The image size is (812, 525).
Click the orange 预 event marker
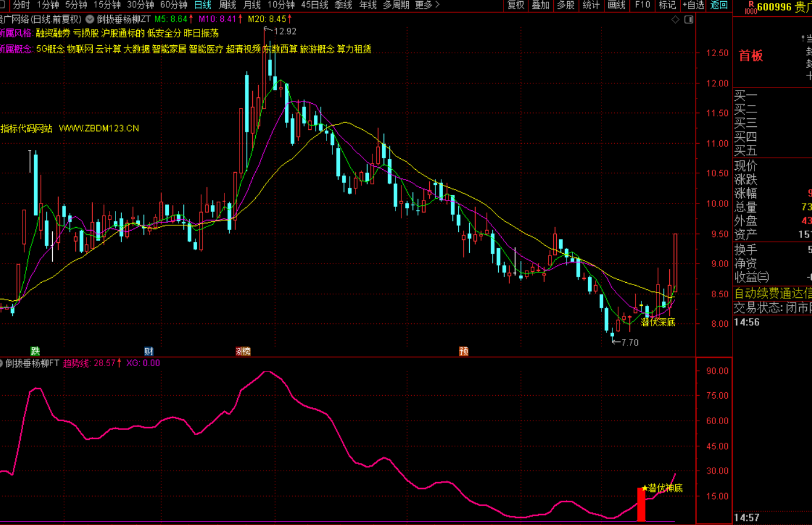pos(463,351)
